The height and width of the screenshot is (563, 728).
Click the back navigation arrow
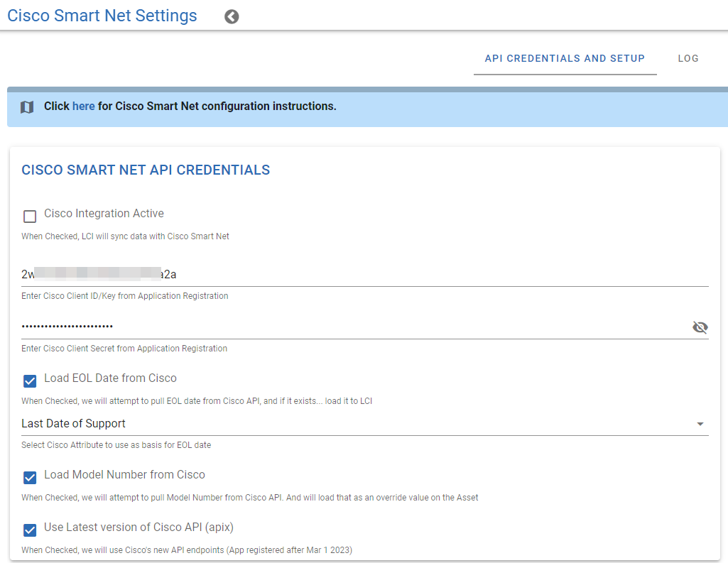tap(231, 16)
